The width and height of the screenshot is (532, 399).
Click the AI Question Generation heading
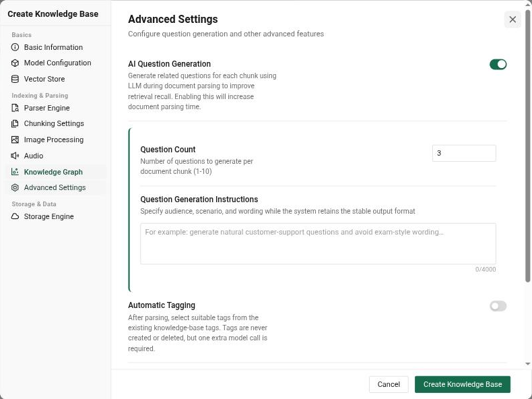[169, 64]
